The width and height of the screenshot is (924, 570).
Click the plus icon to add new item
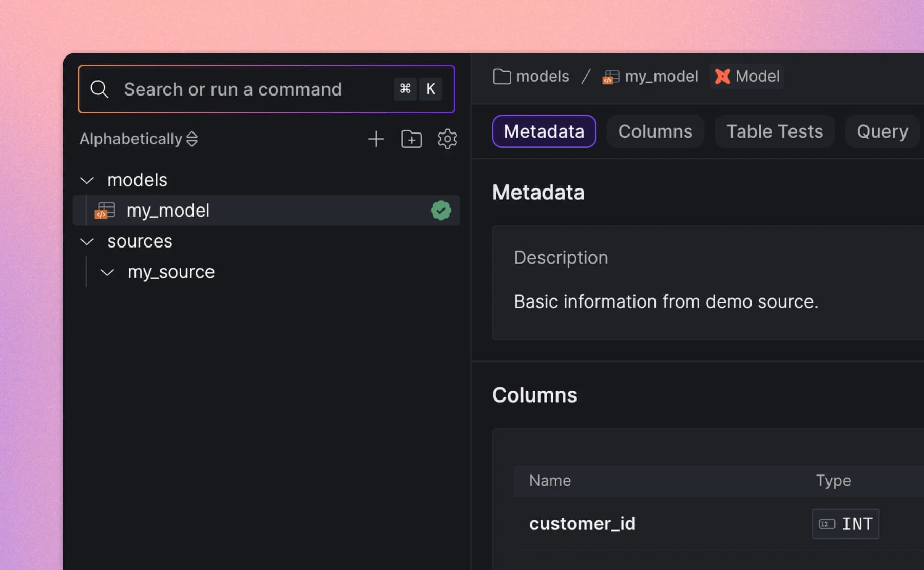coord(376,139)
